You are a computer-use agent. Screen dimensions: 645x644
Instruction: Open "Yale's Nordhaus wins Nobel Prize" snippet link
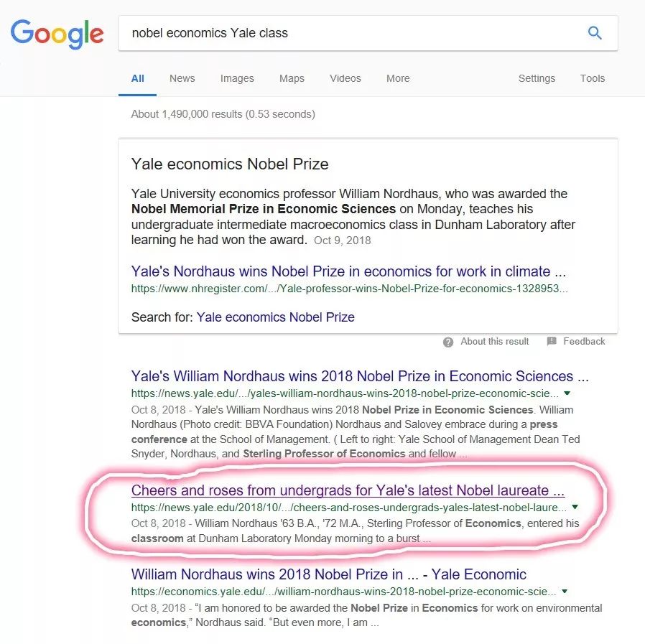click(x=348, y=271)
